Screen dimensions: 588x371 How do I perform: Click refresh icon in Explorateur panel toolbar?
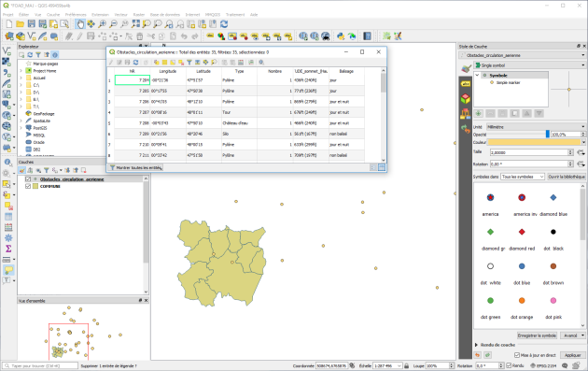tap(30, 55)
